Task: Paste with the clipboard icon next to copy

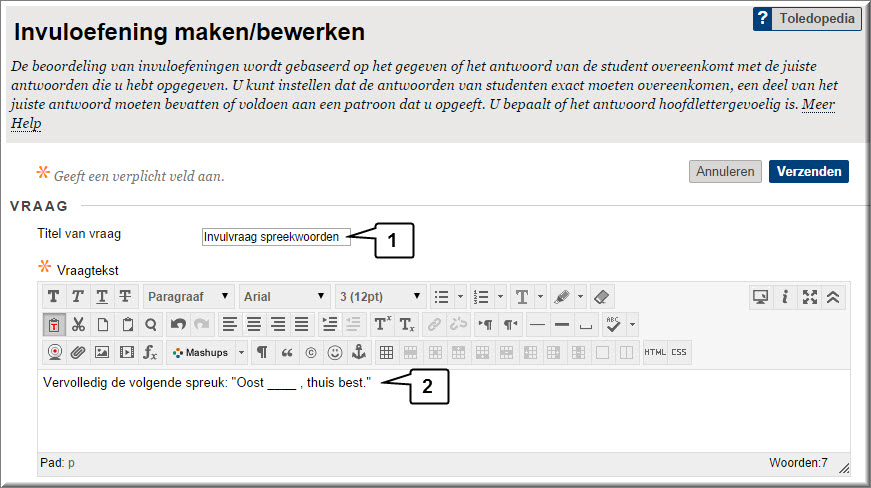Action: pyautogui.click(x=127, y=324)
